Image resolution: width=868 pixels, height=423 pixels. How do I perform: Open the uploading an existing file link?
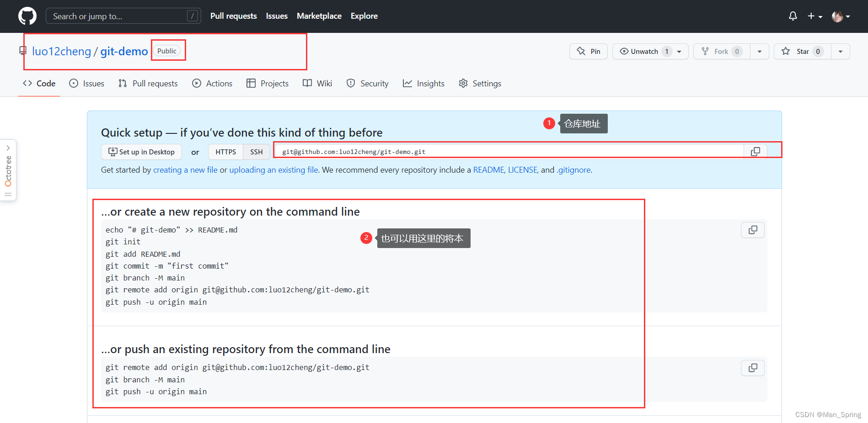(273, 170)
